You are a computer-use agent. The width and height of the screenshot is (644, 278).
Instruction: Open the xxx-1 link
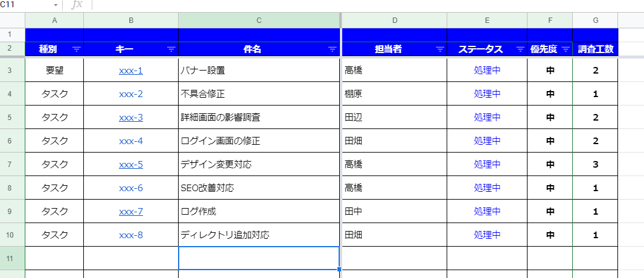pyautogui.click(x=131, y=71)
